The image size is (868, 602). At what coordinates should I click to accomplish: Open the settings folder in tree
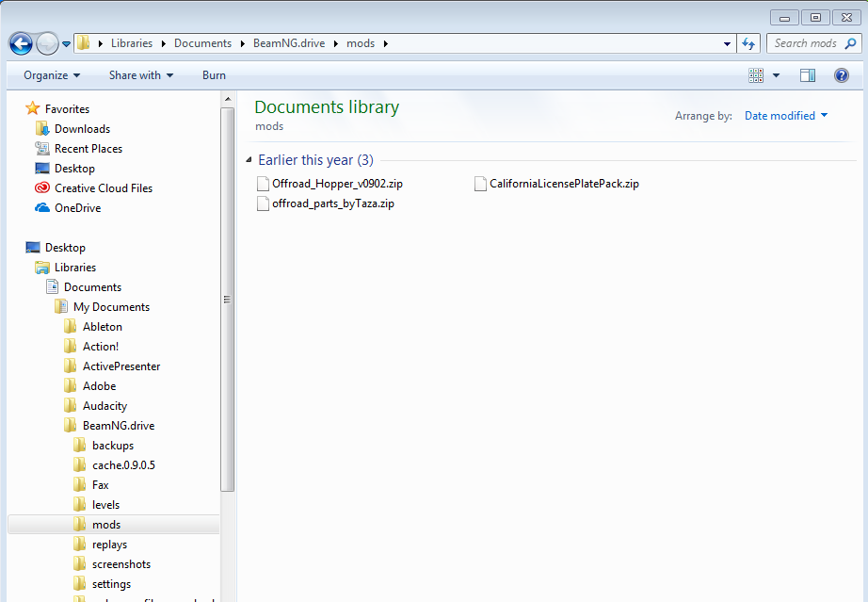(x=111, y=584)
